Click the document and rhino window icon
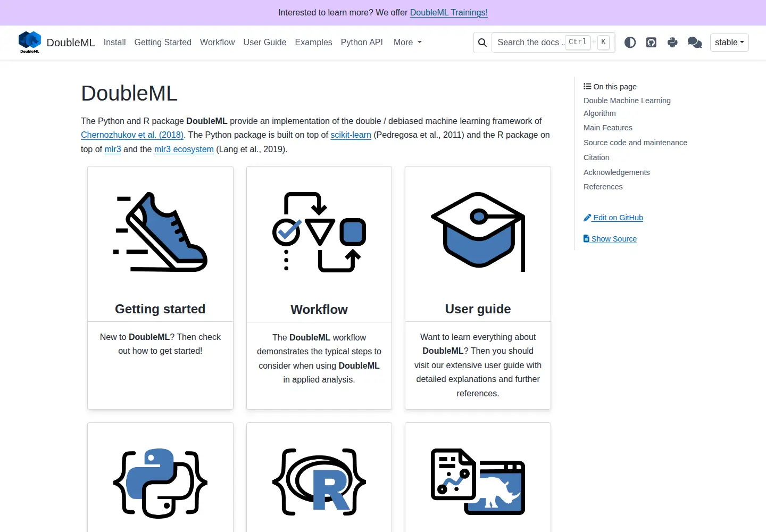 click(478, 481)
